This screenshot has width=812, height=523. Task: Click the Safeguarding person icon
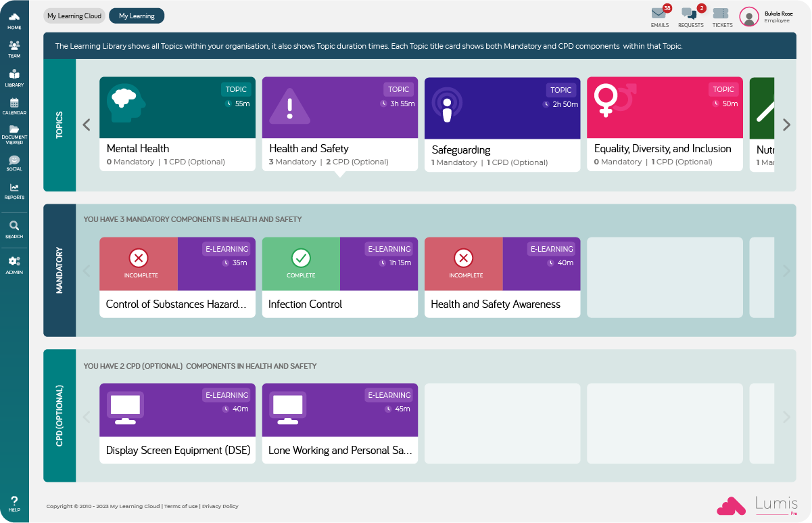[447, 105]
